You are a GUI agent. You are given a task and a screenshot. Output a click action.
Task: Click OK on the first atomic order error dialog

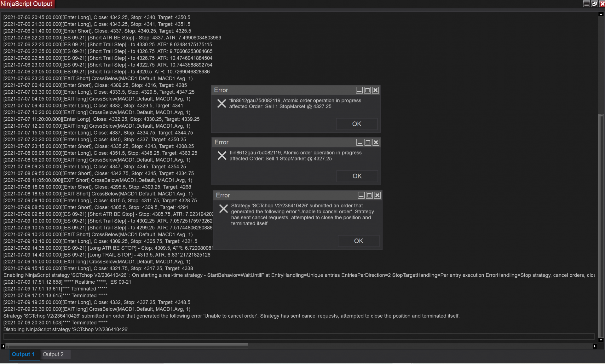tap(356, 124)
